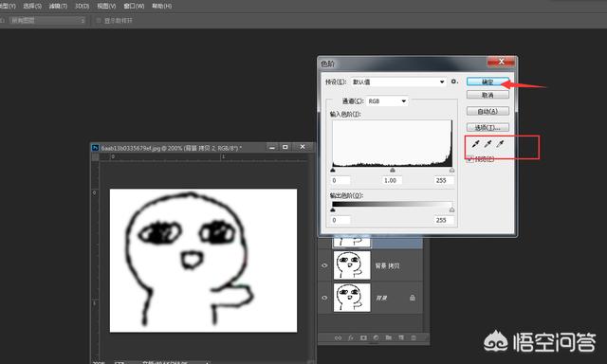Screen dimensions: 607x364
Task: Click the 自动(A) Auto button
Action: [487, 112]
